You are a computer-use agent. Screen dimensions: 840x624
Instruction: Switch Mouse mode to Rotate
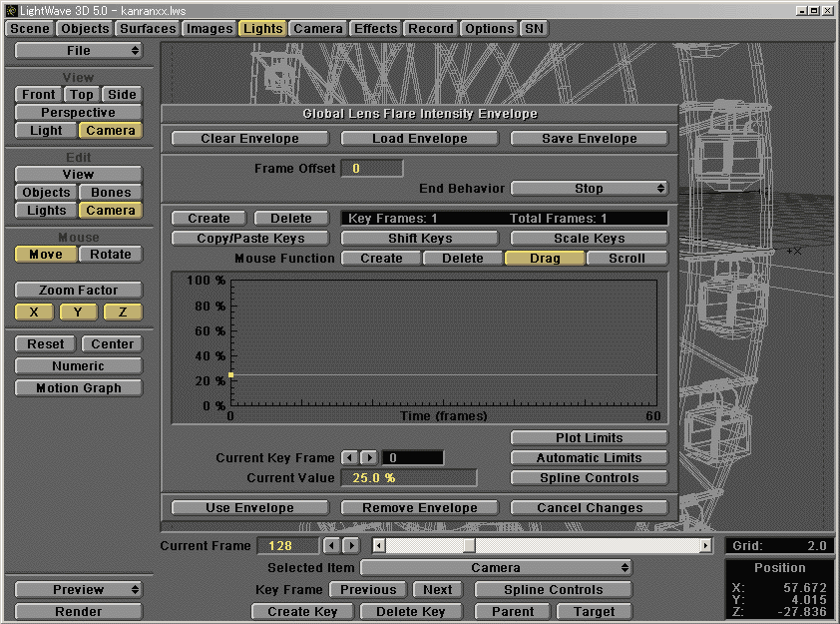(x=111, y=255)
